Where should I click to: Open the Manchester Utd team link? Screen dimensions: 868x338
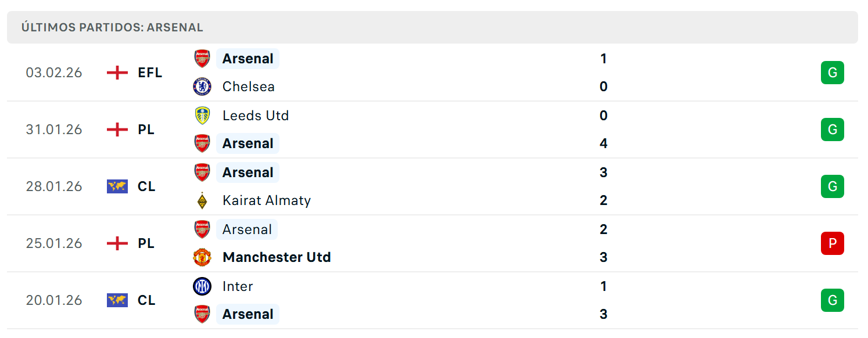click(x=277, y=257)
